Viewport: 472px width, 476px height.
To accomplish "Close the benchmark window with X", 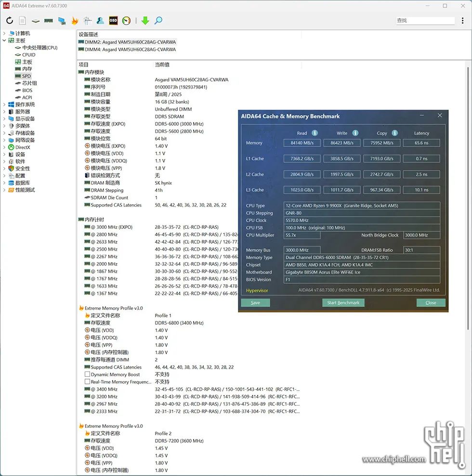I will click(x=440, y=115).
